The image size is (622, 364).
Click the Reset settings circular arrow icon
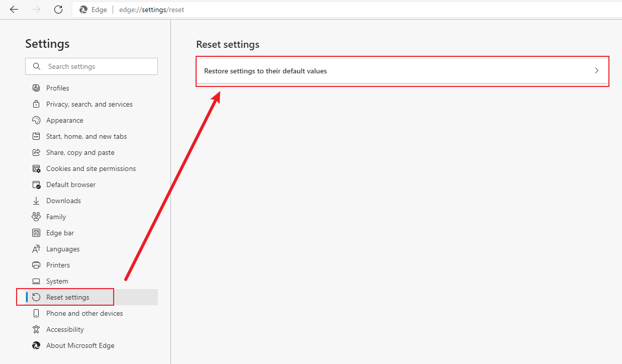tap(36, 297)
